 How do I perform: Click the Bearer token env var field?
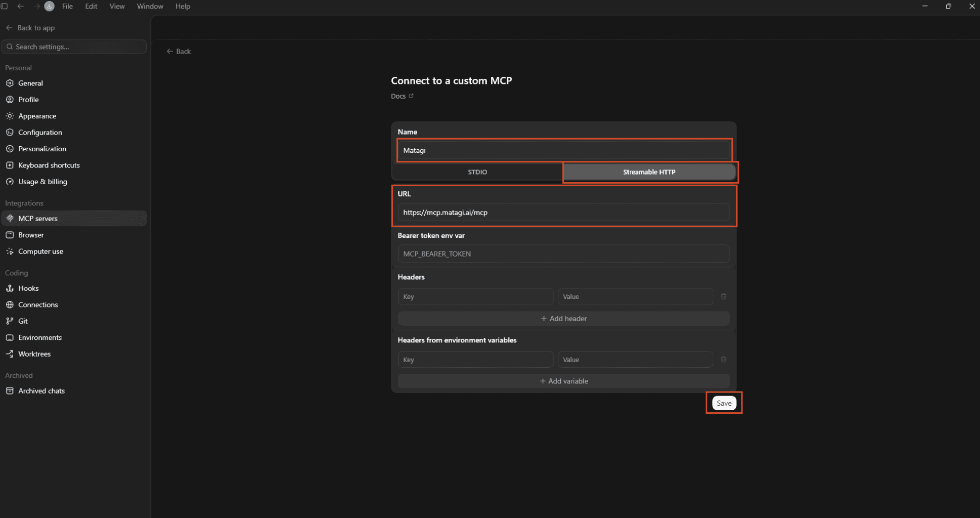pos(563,254)
